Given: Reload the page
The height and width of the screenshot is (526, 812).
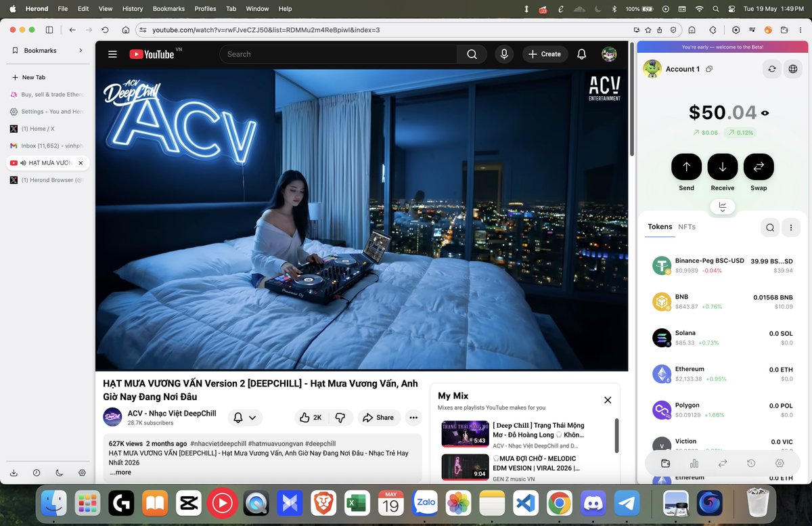Looking at the screenshot, I should click(x=105, y=30).
